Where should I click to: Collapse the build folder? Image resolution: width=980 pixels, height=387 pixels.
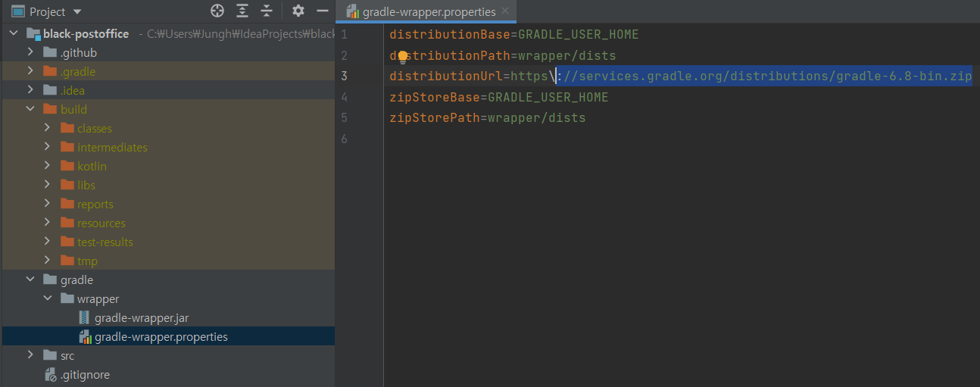click(30, 109)
